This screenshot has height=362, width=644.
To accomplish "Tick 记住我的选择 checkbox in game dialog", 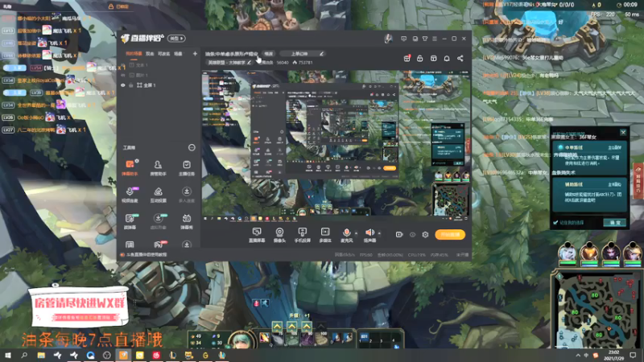I will (555, 223).
